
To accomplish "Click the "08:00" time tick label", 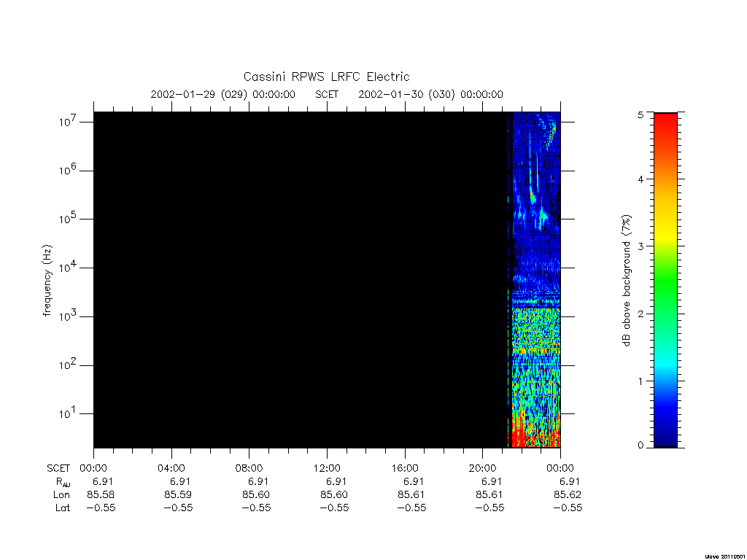I will click(249, 468).
